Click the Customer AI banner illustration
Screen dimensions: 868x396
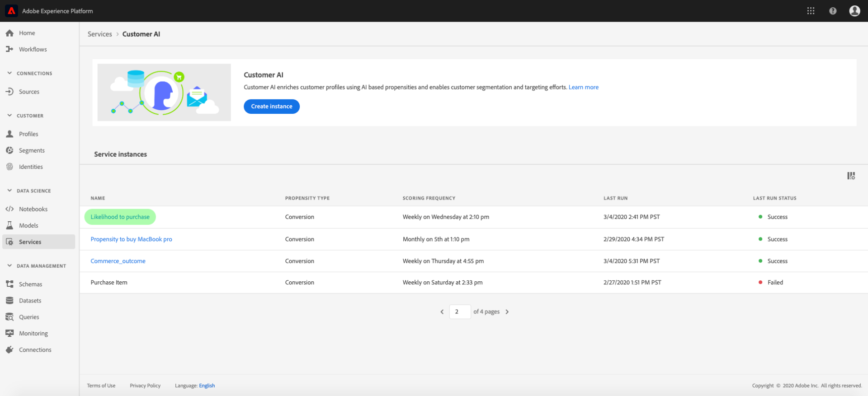coord(164,92)
